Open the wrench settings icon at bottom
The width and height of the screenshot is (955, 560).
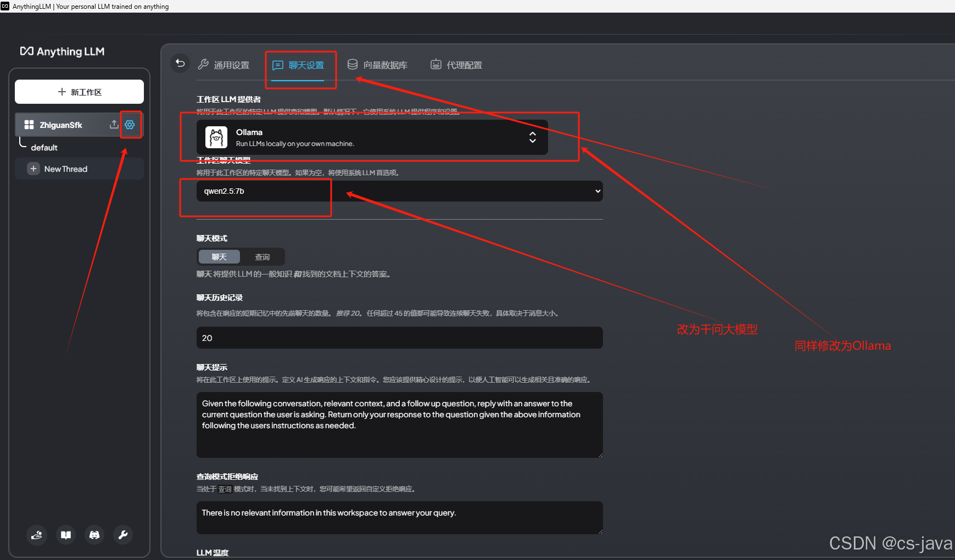click(x=123, y=535)
